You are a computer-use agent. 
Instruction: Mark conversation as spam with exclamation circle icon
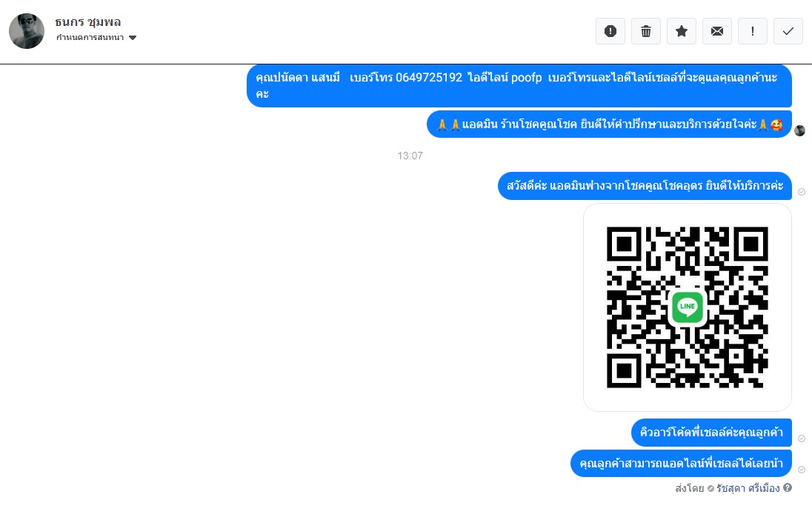[610, 32]
